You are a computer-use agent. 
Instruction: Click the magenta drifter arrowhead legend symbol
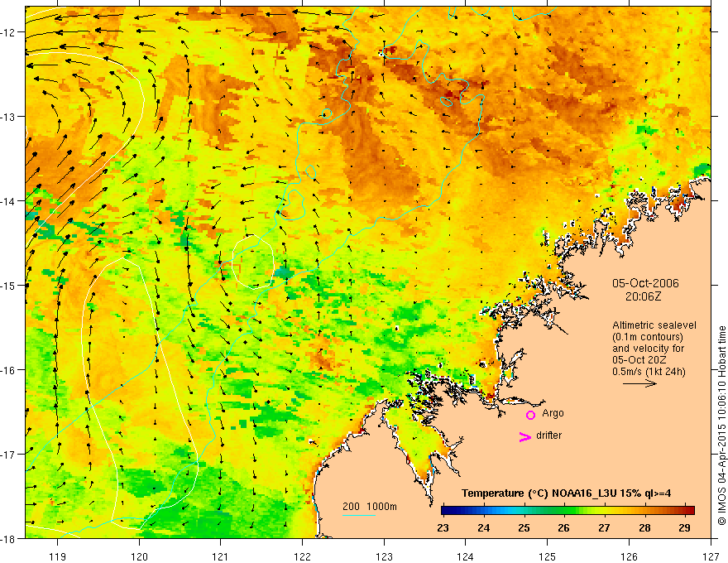(524, 436)
